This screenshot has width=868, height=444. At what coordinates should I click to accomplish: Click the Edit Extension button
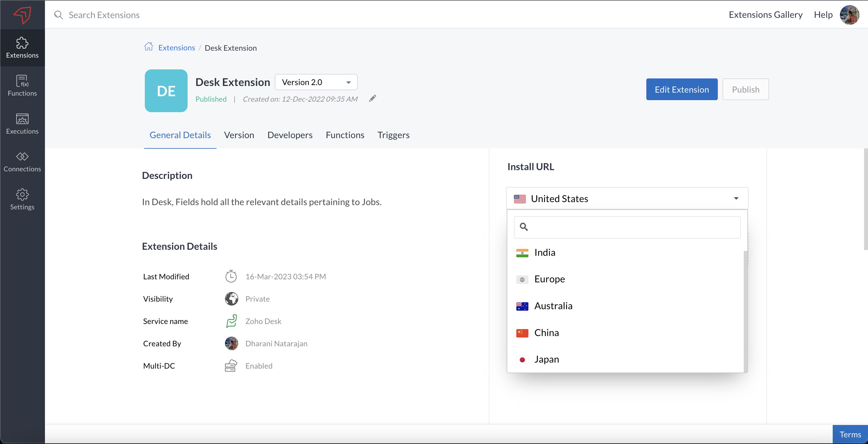681,89
